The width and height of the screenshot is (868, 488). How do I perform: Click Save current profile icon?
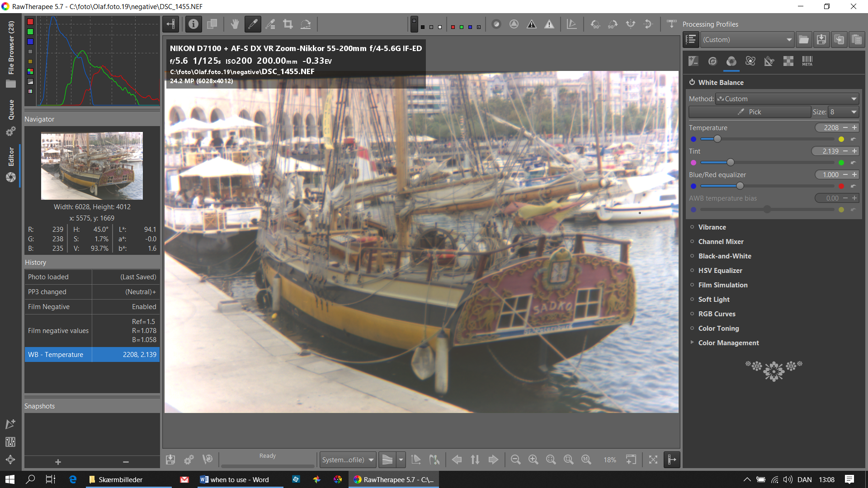821,40
